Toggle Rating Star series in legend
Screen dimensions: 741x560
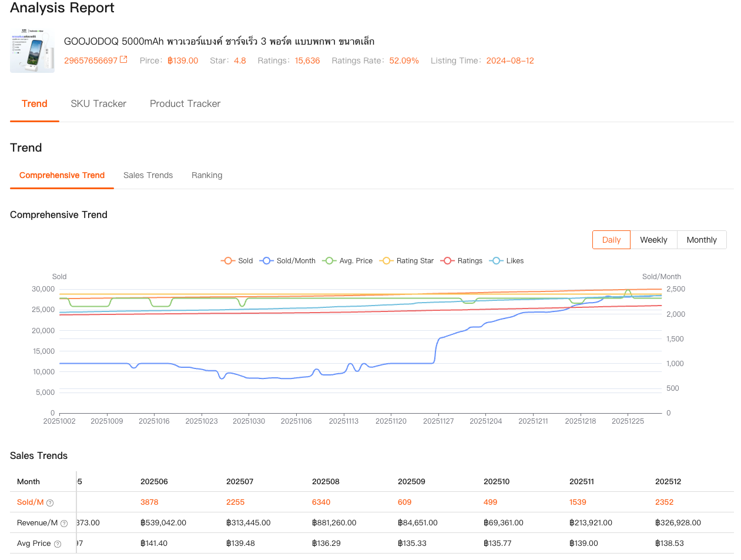coord(407,261)
